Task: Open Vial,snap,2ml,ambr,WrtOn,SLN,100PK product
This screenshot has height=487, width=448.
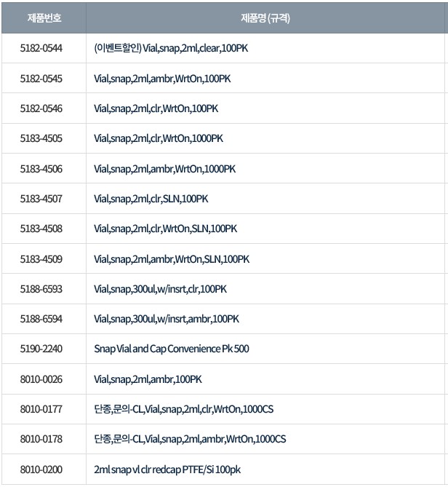Action: point(172,259)
